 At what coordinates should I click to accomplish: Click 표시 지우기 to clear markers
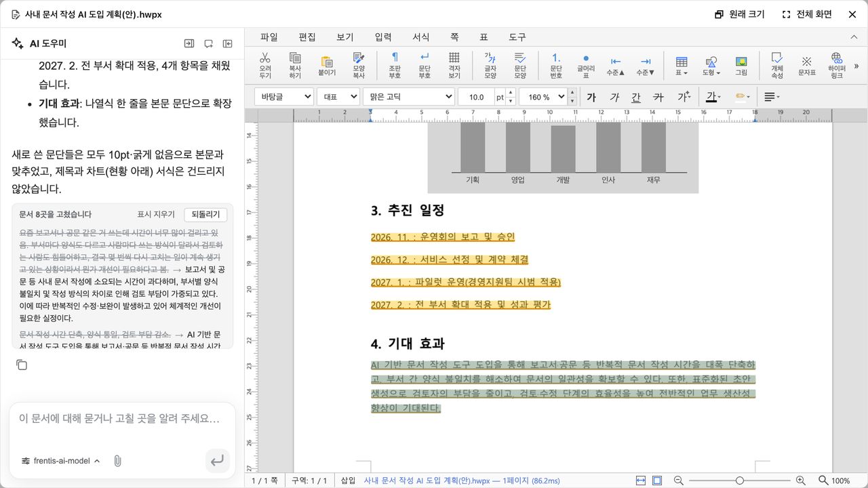point(156,214)
